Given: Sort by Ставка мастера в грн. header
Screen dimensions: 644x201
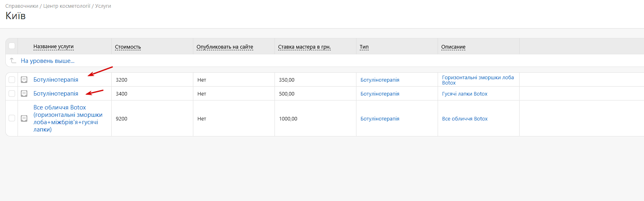Looking at the screenshot, I should 304,47.
